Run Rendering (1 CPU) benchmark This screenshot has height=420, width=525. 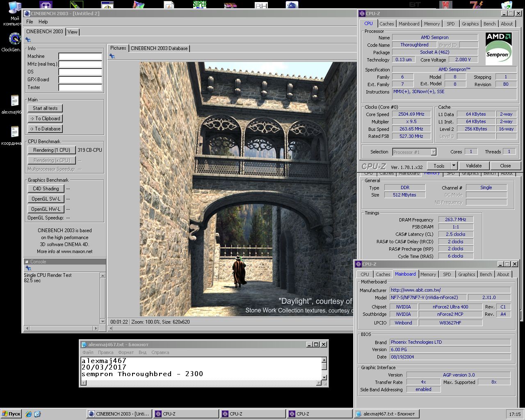tap(51, 150)
